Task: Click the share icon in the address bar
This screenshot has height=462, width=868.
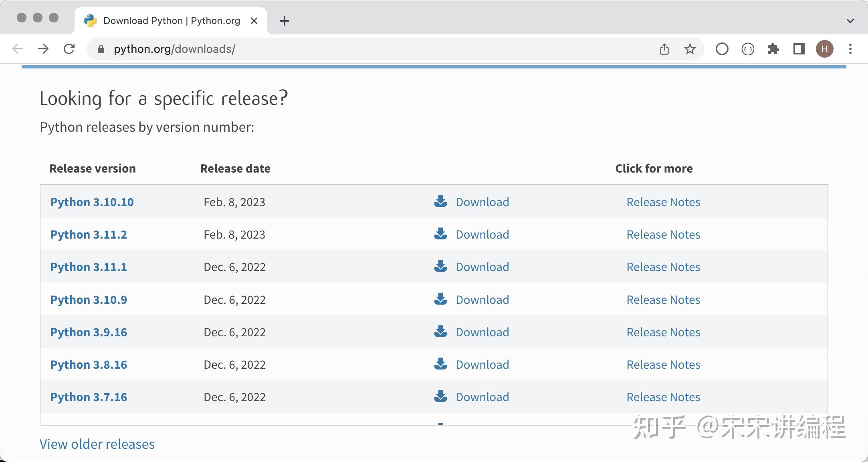Action: click(x=664, y=49)
